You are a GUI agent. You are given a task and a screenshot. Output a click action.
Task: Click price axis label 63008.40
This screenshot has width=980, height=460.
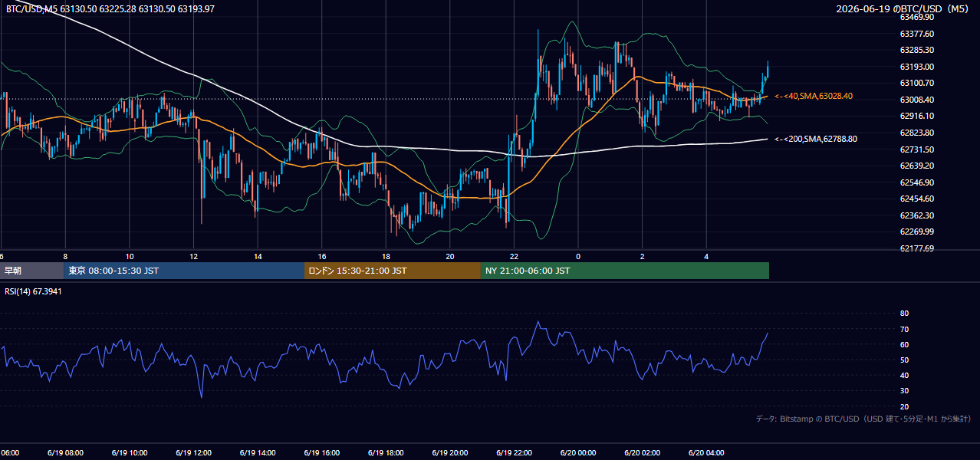[x=916, y=100]
